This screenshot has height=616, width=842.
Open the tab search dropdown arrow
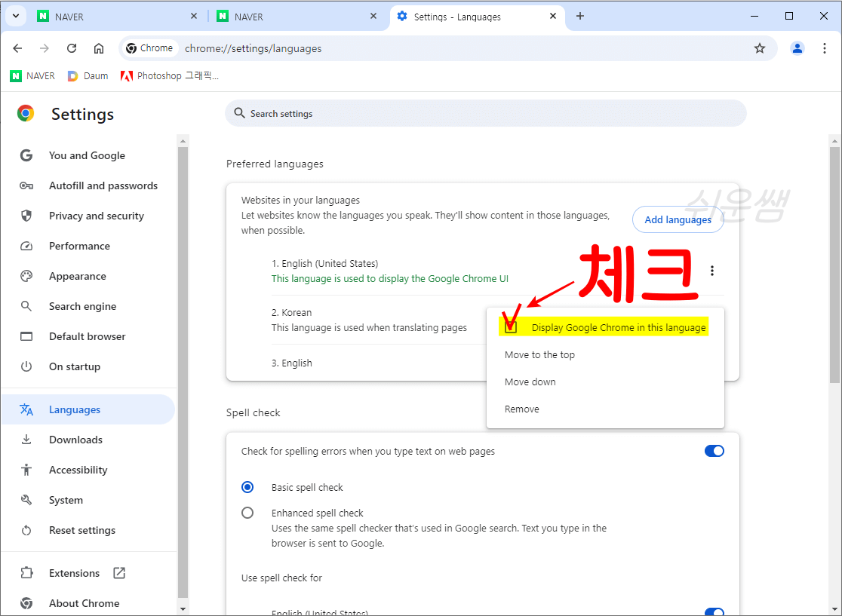[16, 16]
